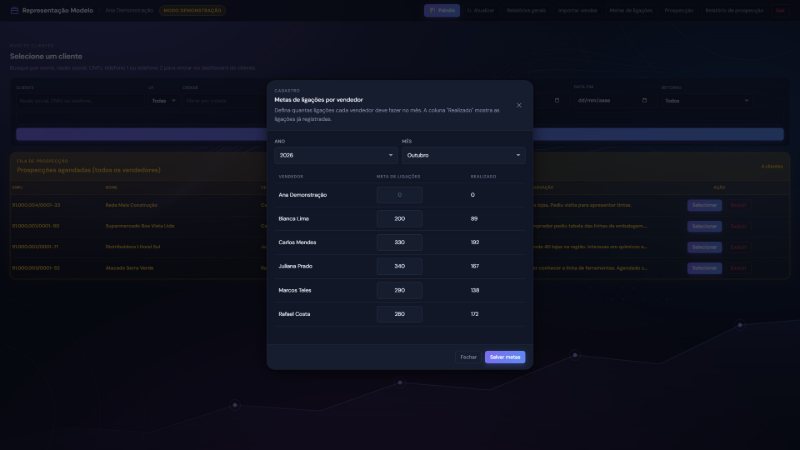The width and height of the screenshot is (800, 450).
Task: Select the vendor name Rafael Costa
Action: (294, 314)
